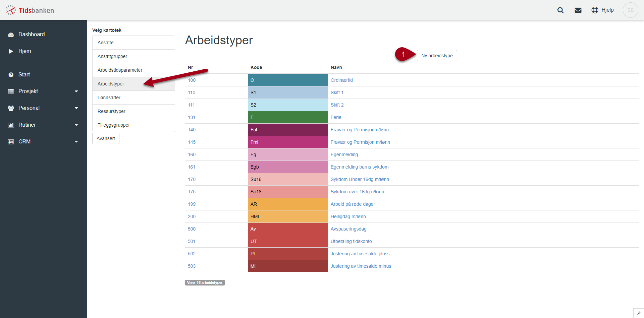Click the teal O code cell
644x318 pixels.
(288, 80)
